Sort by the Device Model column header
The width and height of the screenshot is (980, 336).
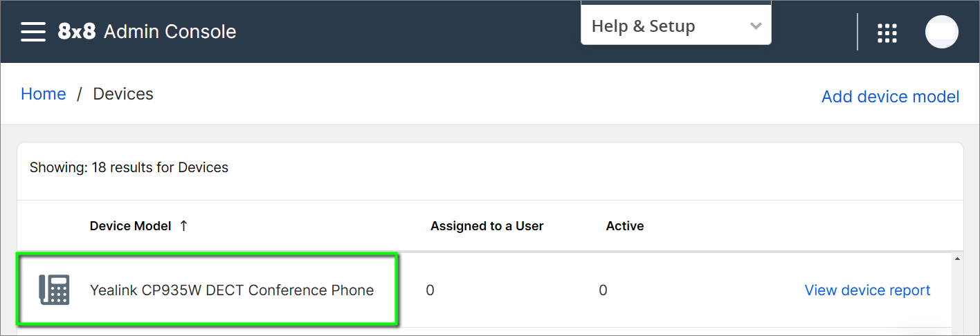point(130,226)
